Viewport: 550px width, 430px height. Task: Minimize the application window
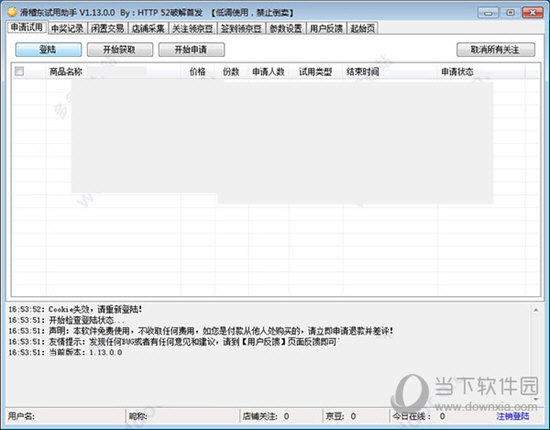click(488, 13)
